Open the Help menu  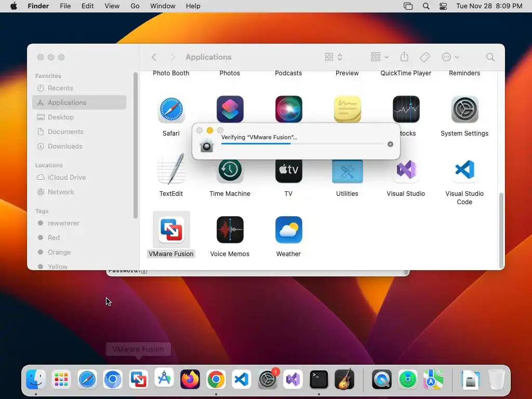[x=193, y=6]
